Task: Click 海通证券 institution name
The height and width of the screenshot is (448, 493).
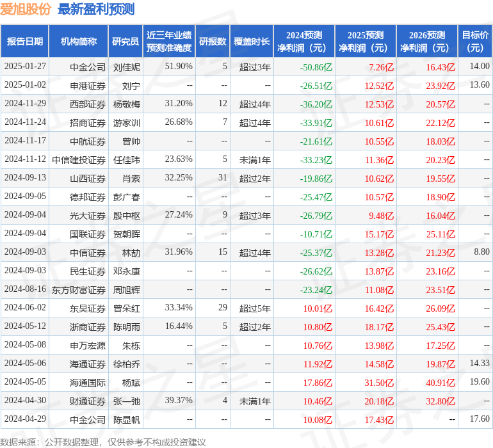Action: [x=88, y=364]
